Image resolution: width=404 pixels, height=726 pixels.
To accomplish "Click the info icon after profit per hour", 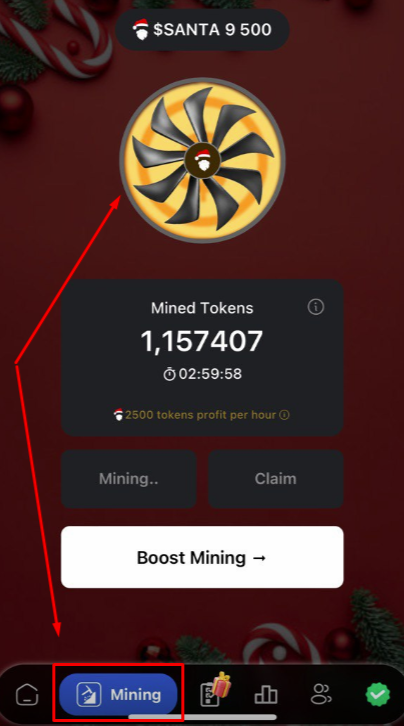I will 285,415.
